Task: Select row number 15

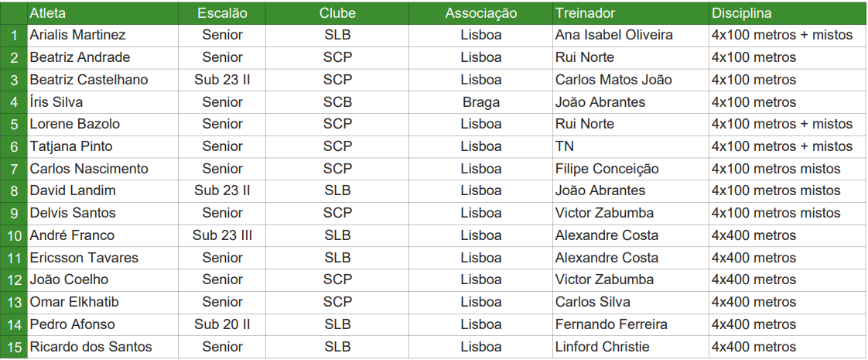Action: [x=14, y=347]
